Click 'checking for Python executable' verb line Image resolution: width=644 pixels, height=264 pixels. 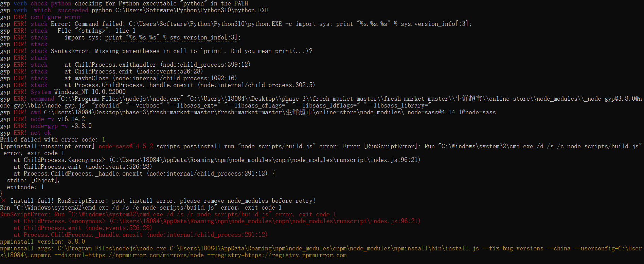[x=124, y=3]
